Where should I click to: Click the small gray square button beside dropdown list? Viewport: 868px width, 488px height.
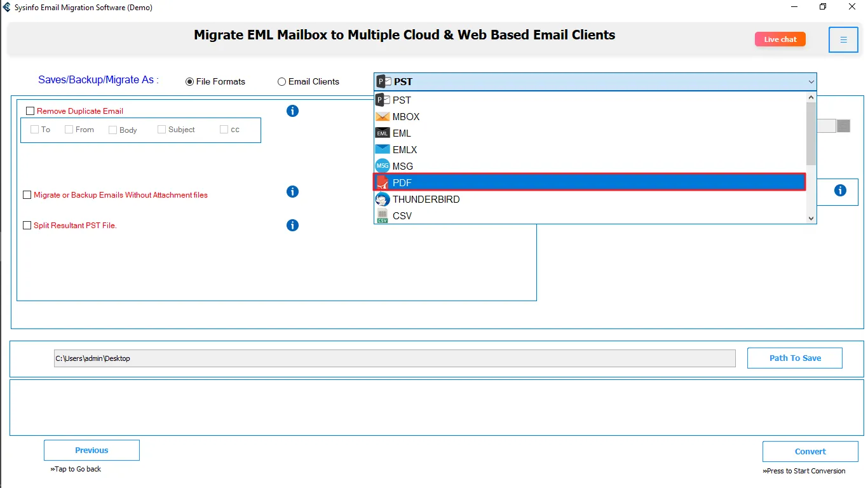[x=843, y=126]
